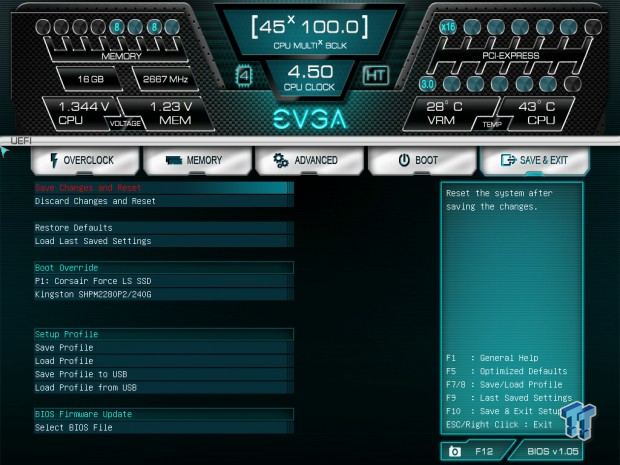Boot from Kingston SHPM2280P2/240G
This screenshot has width=620, height=465.
pos(164,295)
